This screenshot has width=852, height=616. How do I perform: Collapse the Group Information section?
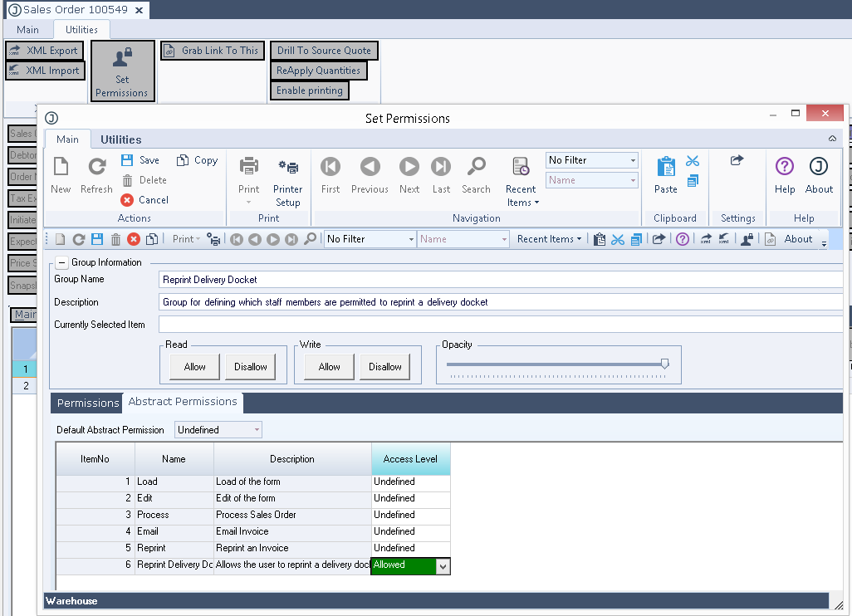tap(62, 262)
